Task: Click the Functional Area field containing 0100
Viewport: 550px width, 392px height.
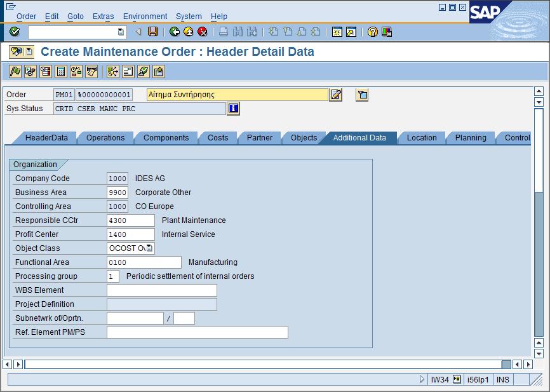Action: (144, 262)
